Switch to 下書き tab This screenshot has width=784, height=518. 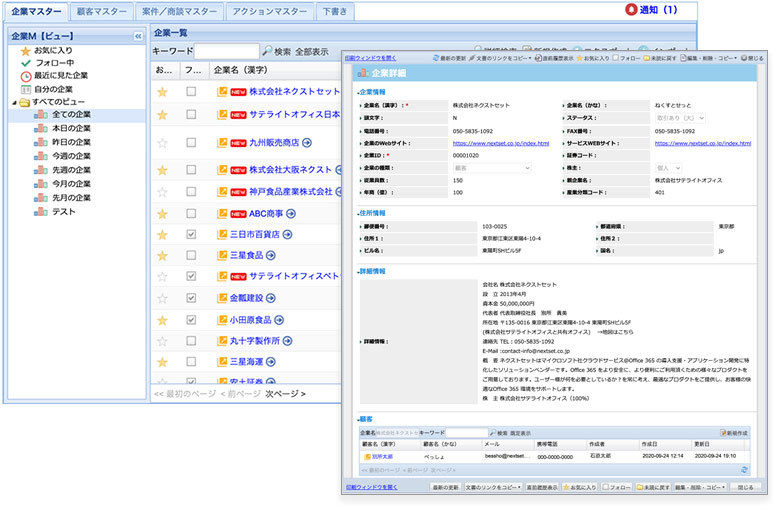334,12
